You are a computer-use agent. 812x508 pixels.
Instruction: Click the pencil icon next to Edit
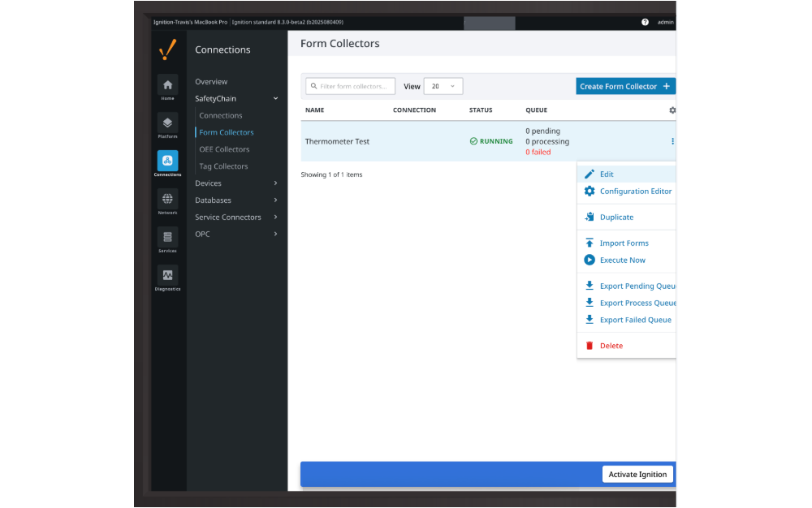tap(590, 174)
